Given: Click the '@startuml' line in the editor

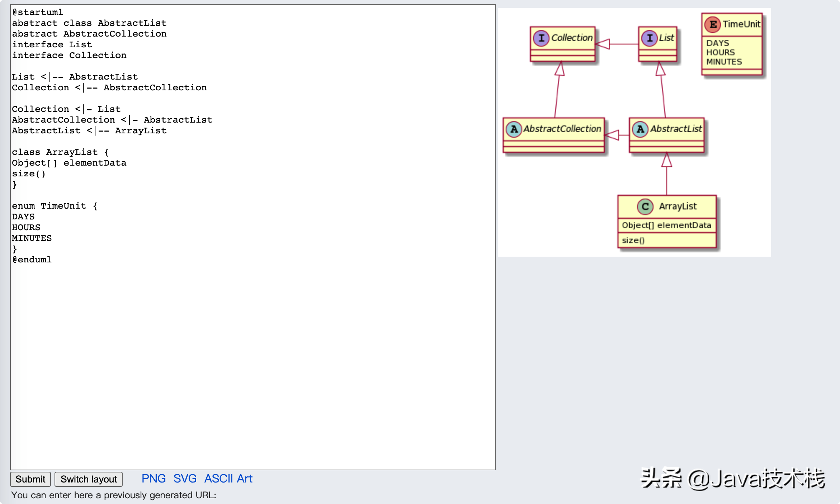Looking at the screenshot, I should 38,12.
